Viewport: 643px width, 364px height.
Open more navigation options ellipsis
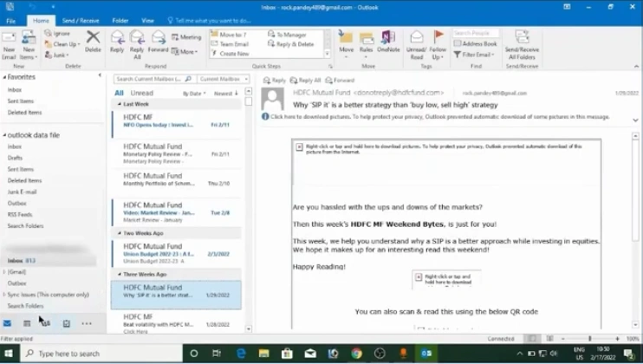click(x=87, y=323)
